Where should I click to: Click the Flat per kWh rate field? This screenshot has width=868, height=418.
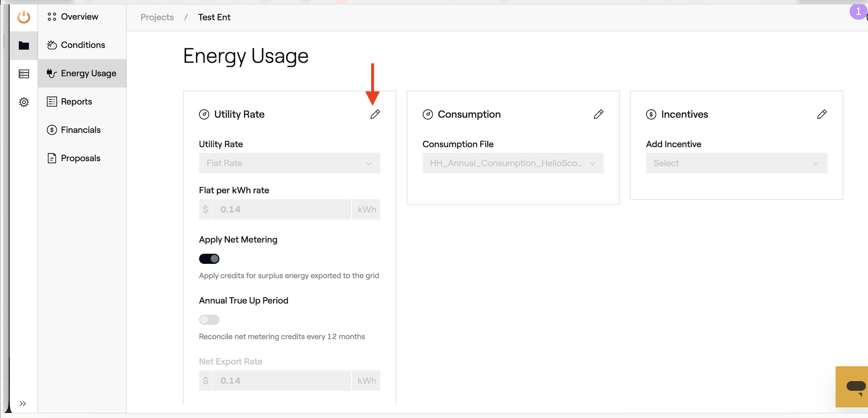pos(281,209)
